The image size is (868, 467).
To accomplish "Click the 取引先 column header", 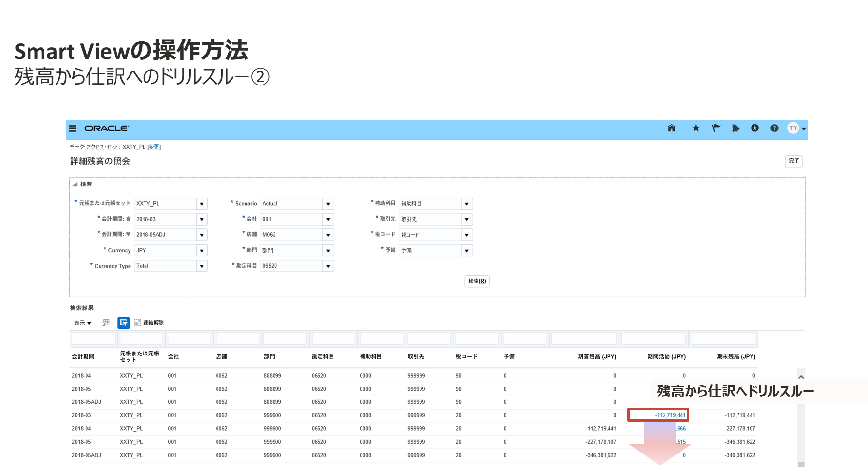I will pyautogui.click(x=416, y=357).
